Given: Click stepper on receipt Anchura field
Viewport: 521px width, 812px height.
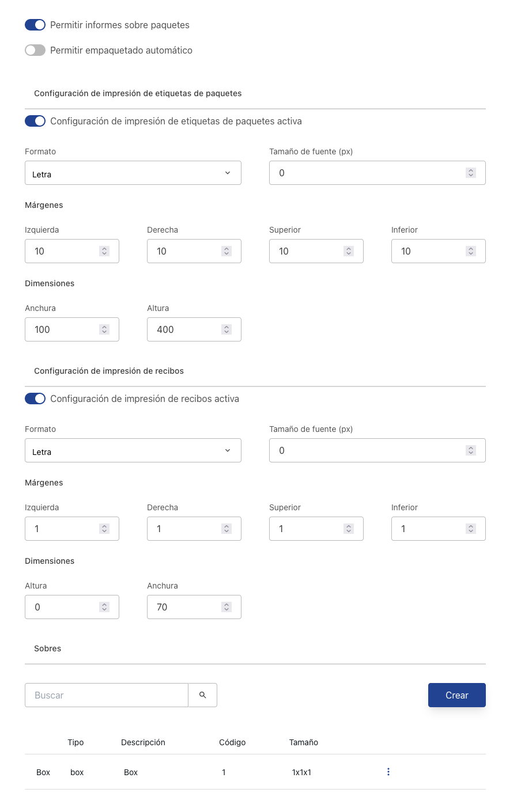Looking at the screenshot, I should [226, 607].
